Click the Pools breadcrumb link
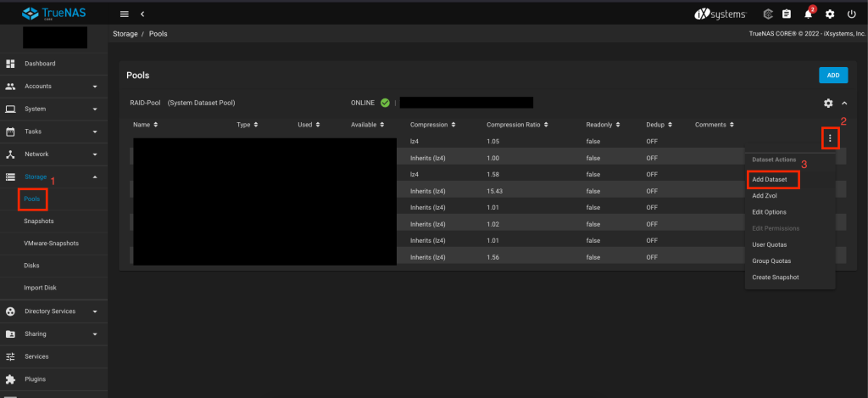This screenshot has height=398, width=868. click(158, 34)
